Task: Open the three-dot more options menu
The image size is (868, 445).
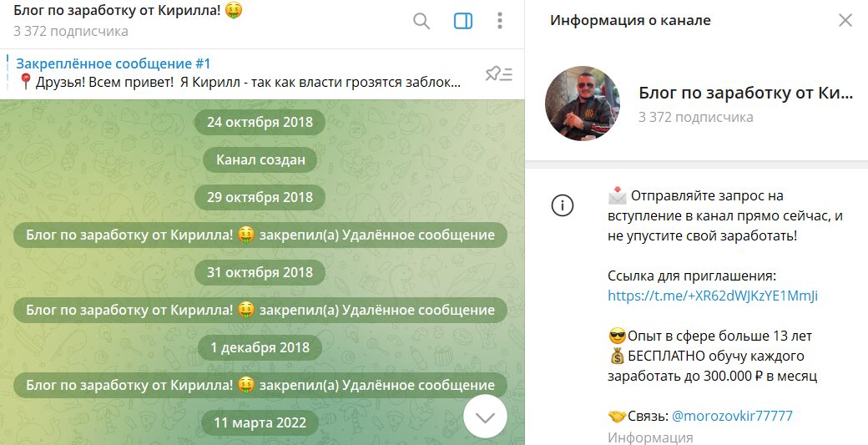Action: tap(499, 21)
